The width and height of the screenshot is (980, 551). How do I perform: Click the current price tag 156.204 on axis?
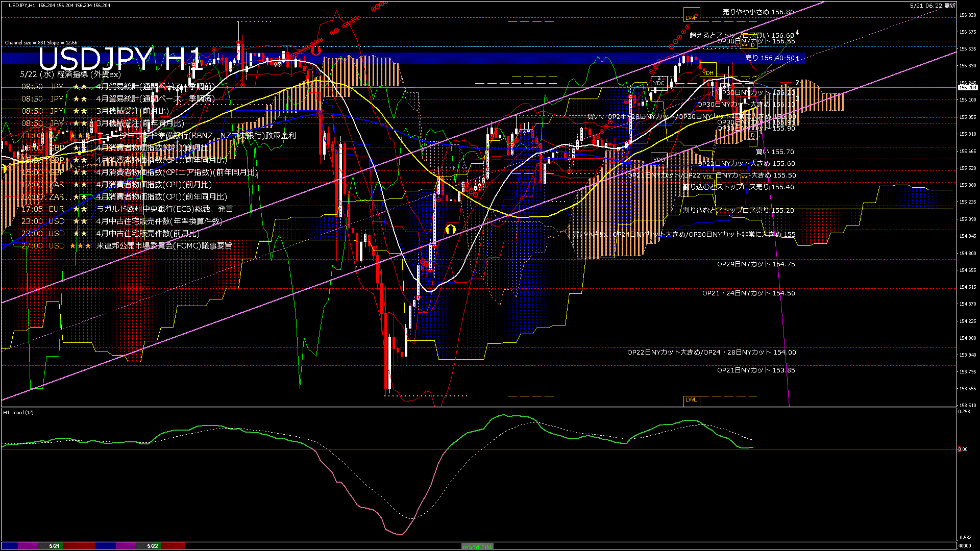pyautogui.click(x=967, y=88)
